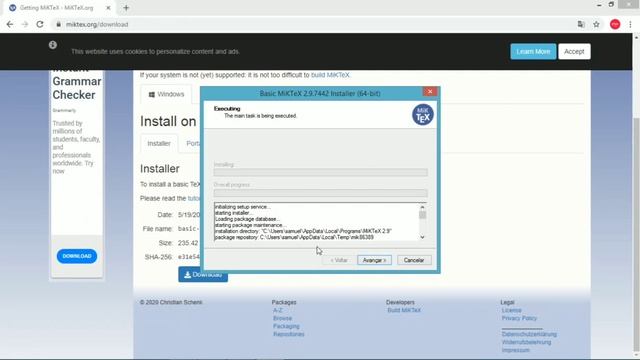Screen dimensions: 640x360
Task: Click the blue Download button on page
Action: [x=202, y=275]
